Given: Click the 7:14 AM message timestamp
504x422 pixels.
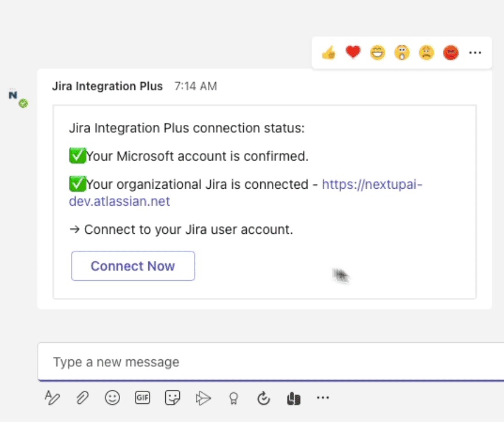Looking at the screenshot, I should tap(196, 86).
